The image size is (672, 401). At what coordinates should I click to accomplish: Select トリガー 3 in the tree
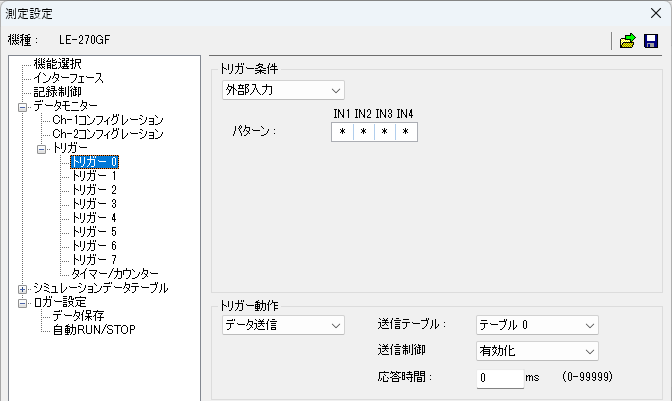coord(94,204)
